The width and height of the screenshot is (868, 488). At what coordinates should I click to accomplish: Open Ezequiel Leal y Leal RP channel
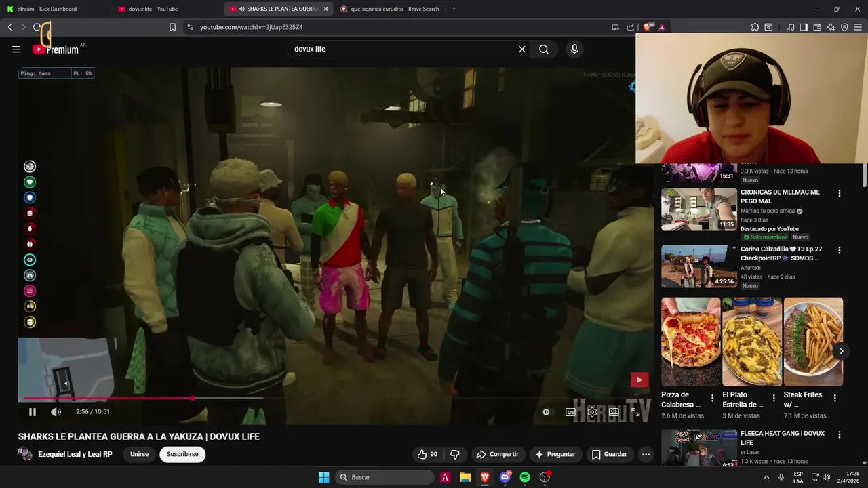click(x=75, y=454)
